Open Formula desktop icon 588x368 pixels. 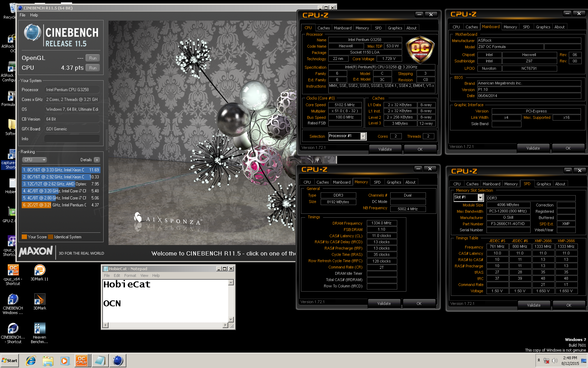tap(9, 98)
